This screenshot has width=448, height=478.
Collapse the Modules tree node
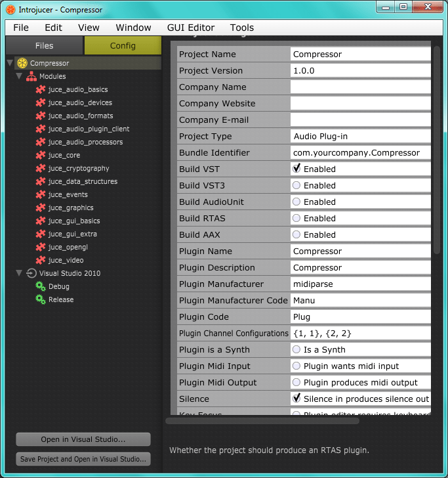(19, 76)
